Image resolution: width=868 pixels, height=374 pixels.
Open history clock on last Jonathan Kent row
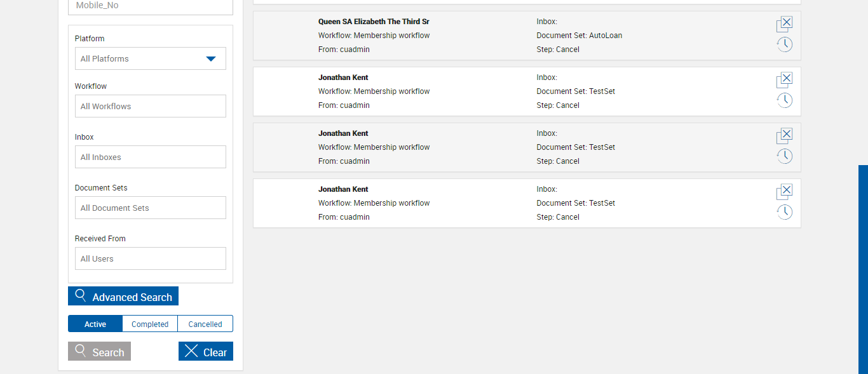tap(785, 212)
